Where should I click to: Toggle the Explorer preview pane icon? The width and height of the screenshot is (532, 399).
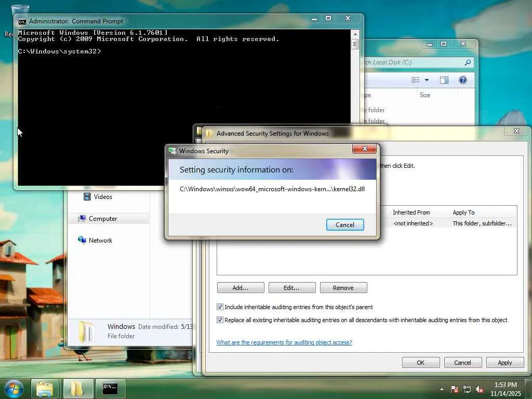444,79
